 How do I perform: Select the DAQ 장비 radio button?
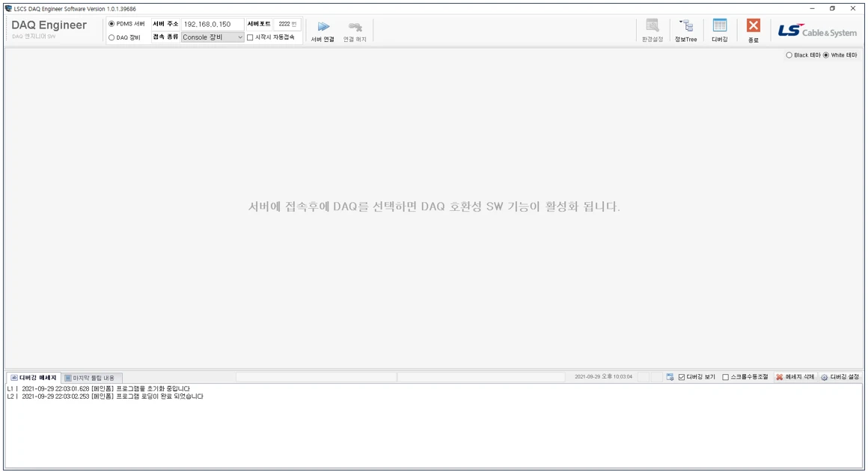(x=111, y=37)
